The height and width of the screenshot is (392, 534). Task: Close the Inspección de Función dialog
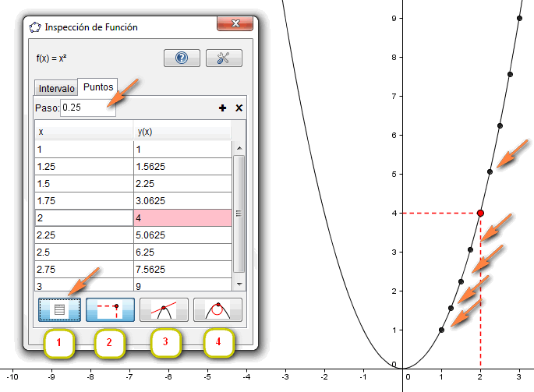235,23
